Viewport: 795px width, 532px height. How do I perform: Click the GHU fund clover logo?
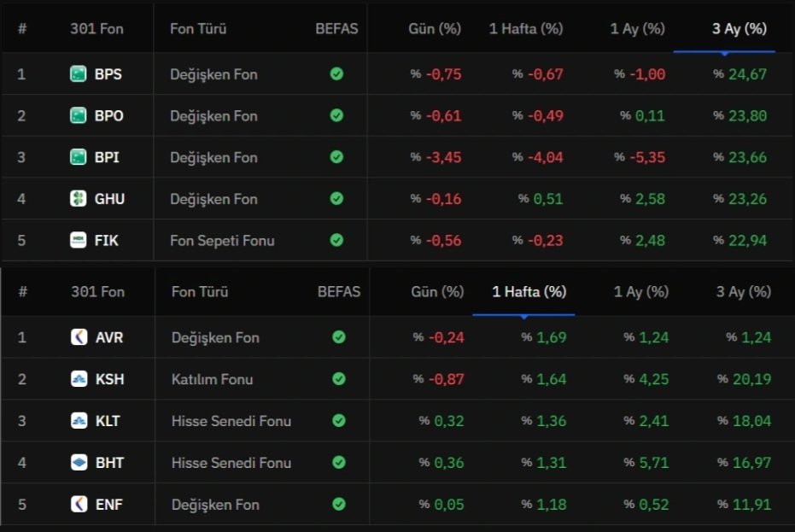tap(78, 198)
